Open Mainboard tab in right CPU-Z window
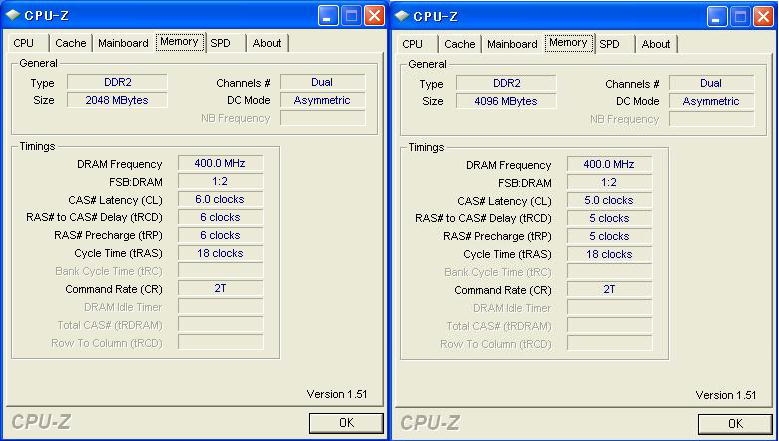Viewport: 779px width, 441px height. pos(512,44)
